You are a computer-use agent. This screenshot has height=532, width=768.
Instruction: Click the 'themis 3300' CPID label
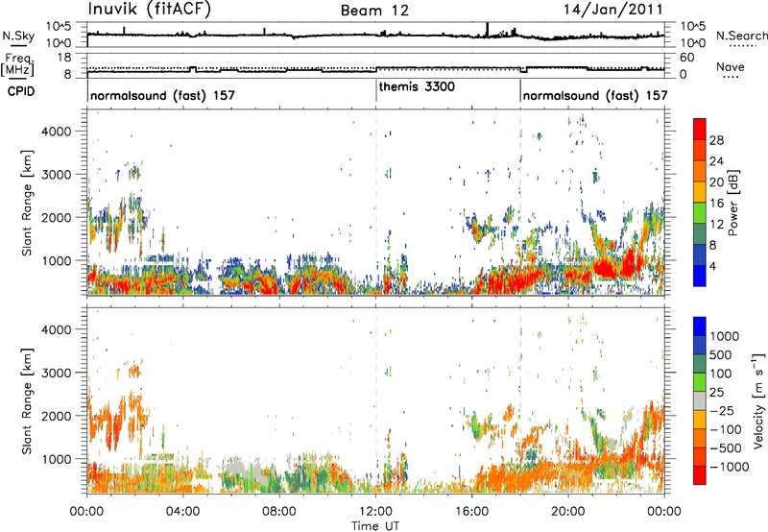click(417, 86)
